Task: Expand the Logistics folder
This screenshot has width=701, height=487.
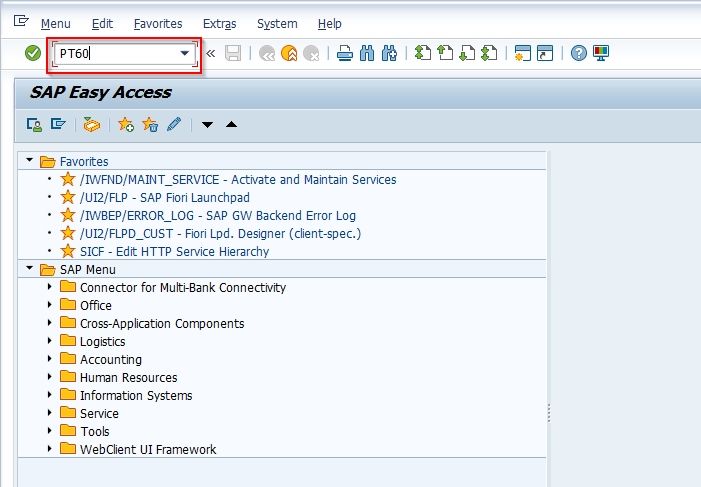Action: point(50,340)
